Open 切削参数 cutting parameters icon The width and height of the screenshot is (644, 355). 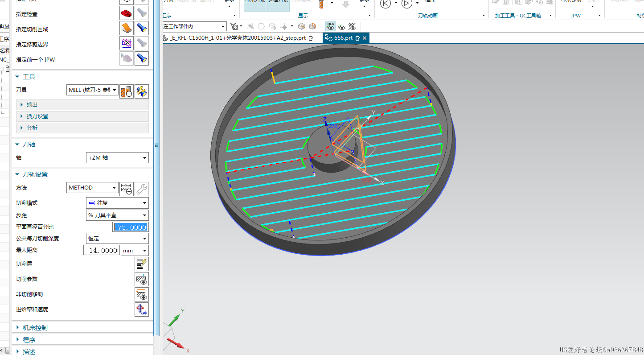pos(142,279)
